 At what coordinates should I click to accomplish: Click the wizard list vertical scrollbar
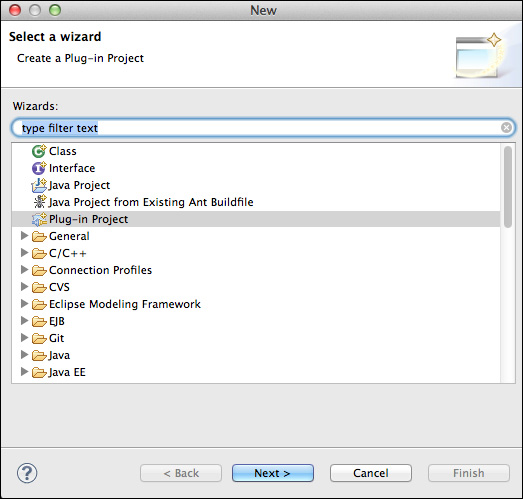pyautogui.click(x=508, y=187)
